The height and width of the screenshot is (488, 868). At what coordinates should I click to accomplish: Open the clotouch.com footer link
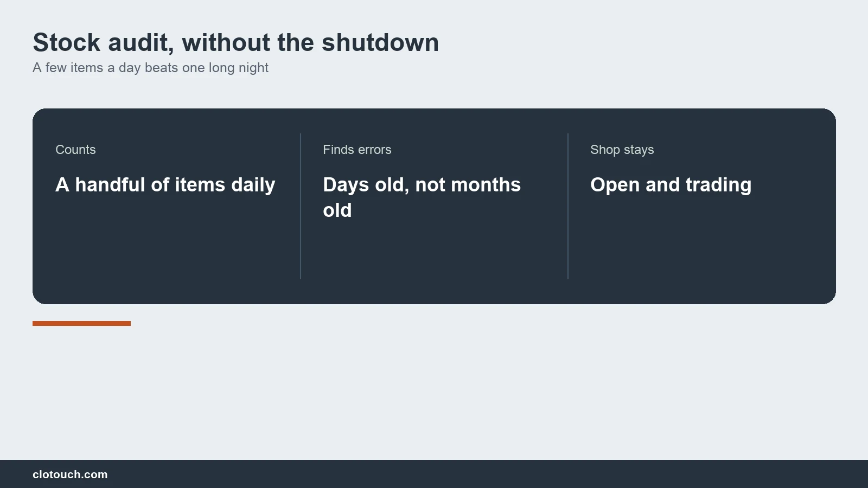tap(70, 474)
